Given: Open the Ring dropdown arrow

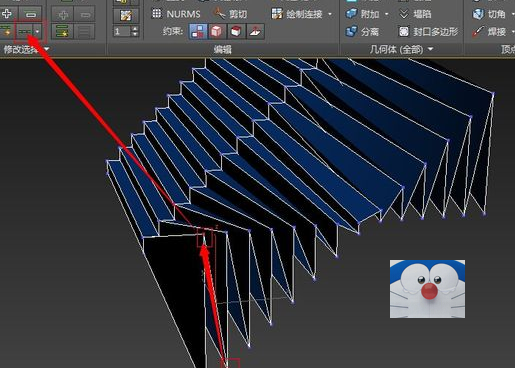Looking at the screenshot, I should [x=37, y=32].
